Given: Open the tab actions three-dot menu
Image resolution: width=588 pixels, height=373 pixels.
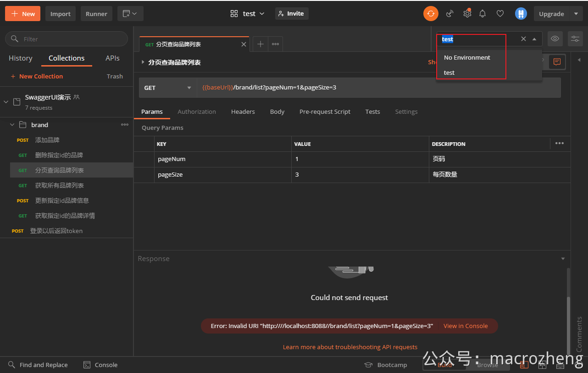Looking at the screenshot, I should (x=275, y=44).
